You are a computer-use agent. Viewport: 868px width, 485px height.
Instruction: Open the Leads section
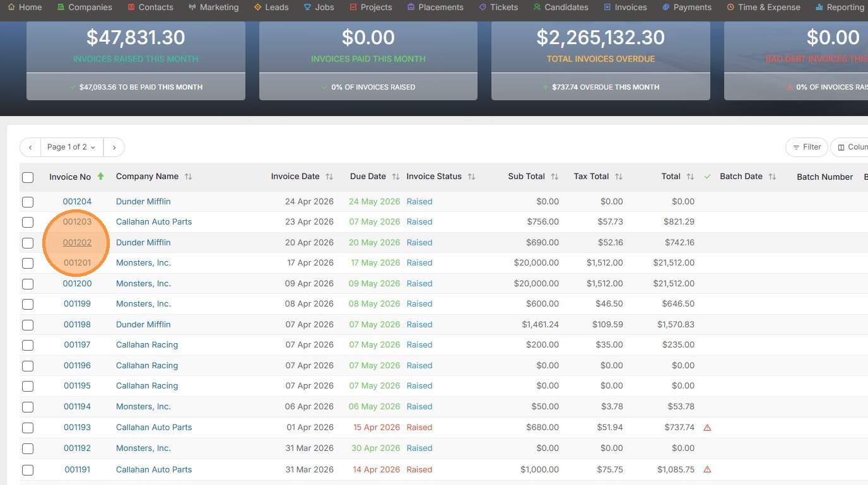point(271,8)
